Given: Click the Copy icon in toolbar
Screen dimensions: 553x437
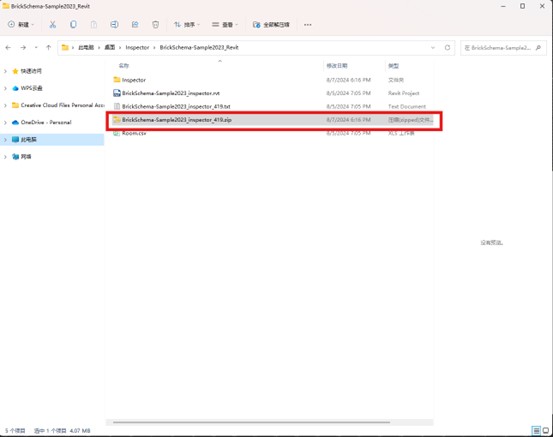Looking at the screenshot, I should pos(73,24).
